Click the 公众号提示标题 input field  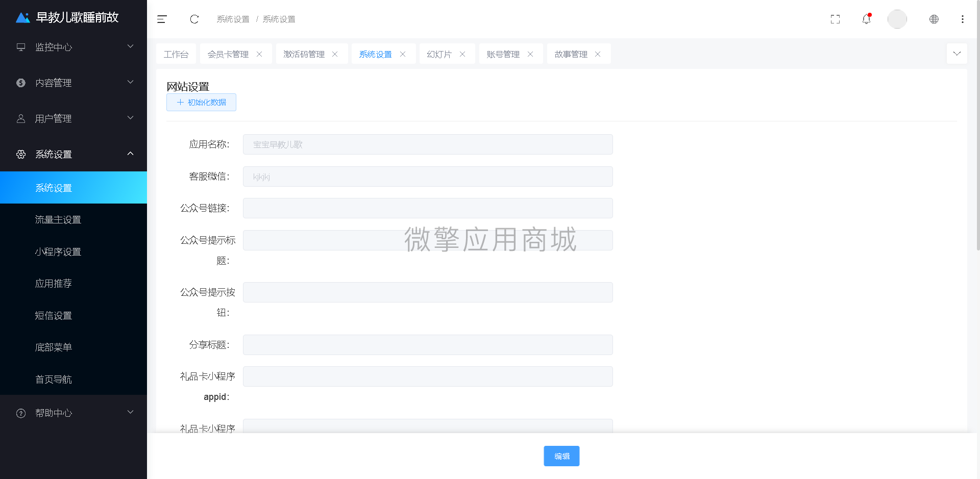428,240
